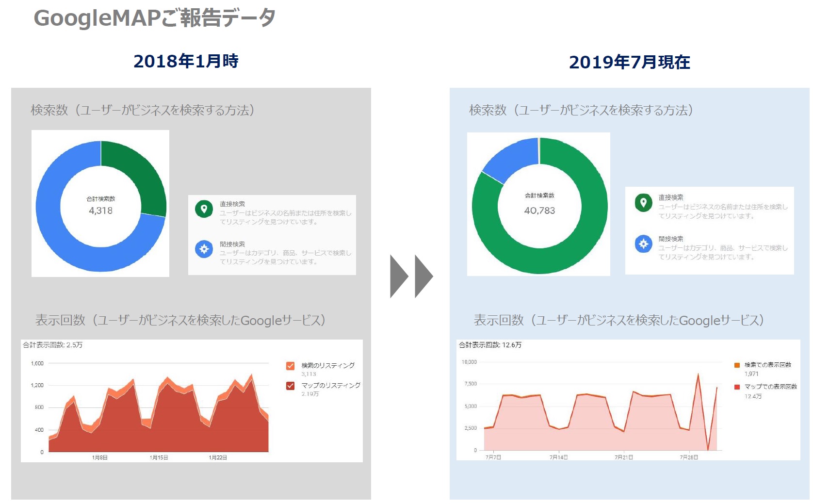Click the 2018年1月時 heading
813x504 pixels.
coord(186,61)
